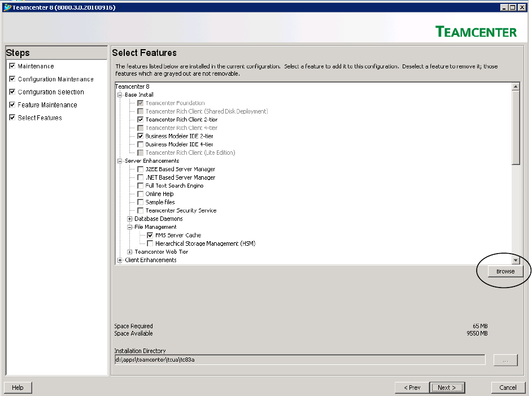532x396 pixels.
Task: Select the Teamcenter 8 root item
Action: (x=132, y=86)
